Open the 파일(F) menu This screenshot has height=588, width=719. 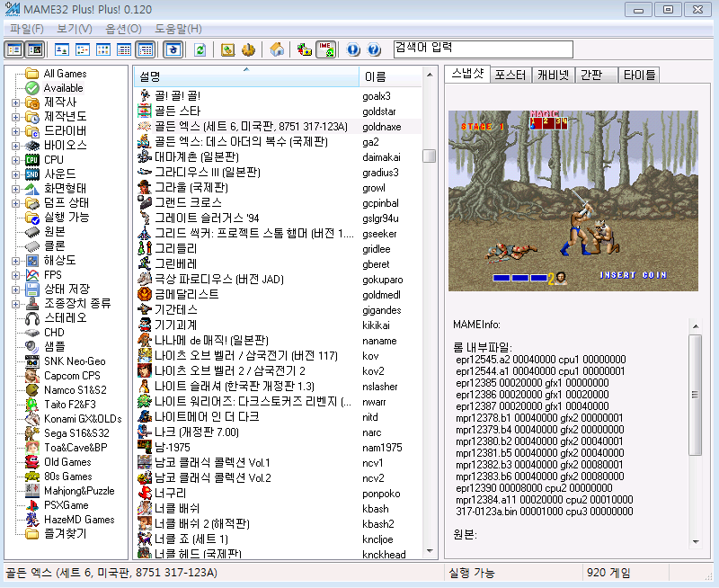[27, 29]
